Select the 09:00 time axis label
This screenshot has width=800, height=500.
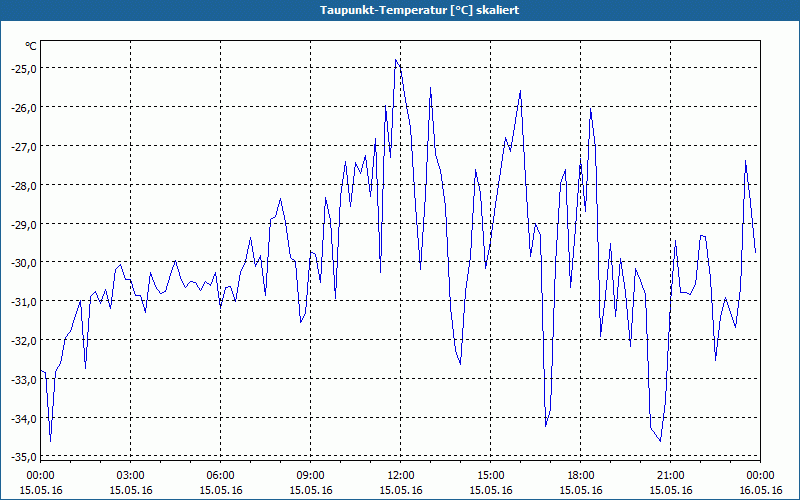pyautogui.click(x=310, y=476)
